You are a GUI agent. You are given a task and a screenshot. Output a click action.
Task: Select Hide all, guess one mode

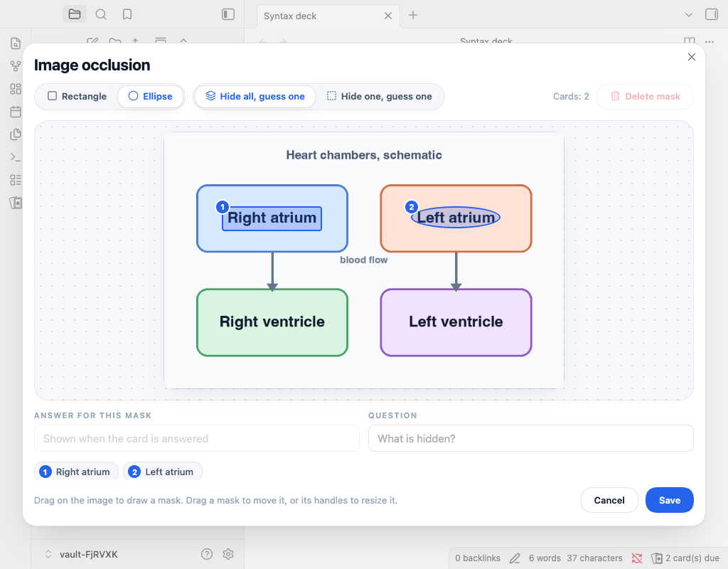(x=255, y=96)
